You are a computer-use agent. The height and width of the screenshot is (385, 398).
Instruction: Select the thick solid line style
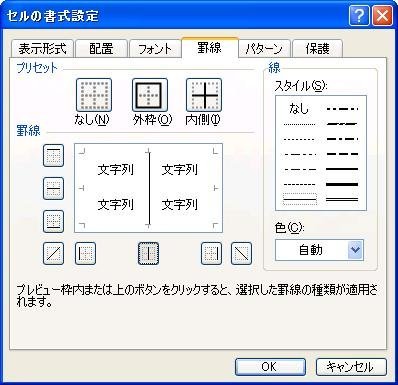coord(342,184)
